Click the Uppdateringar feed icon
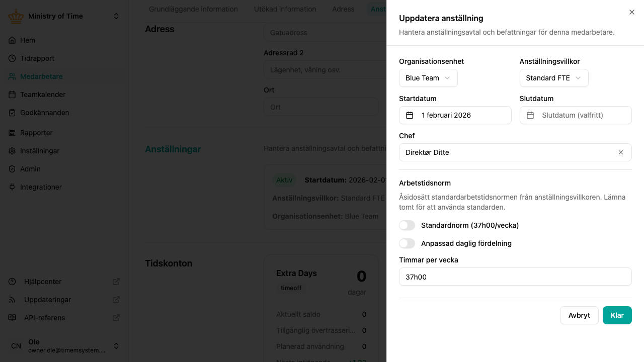Viewport: 644px width, 362px height. pos(12,300)
